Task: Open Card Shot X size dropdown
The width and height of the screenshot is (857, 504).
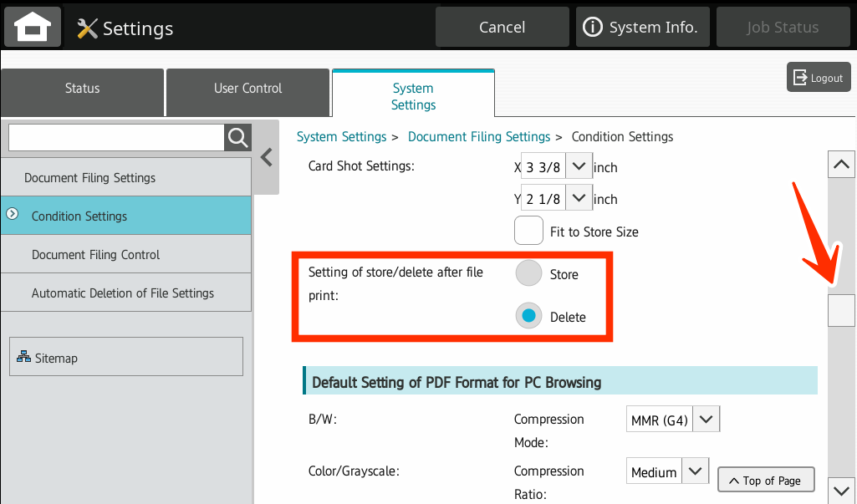Action: (579, 166)
